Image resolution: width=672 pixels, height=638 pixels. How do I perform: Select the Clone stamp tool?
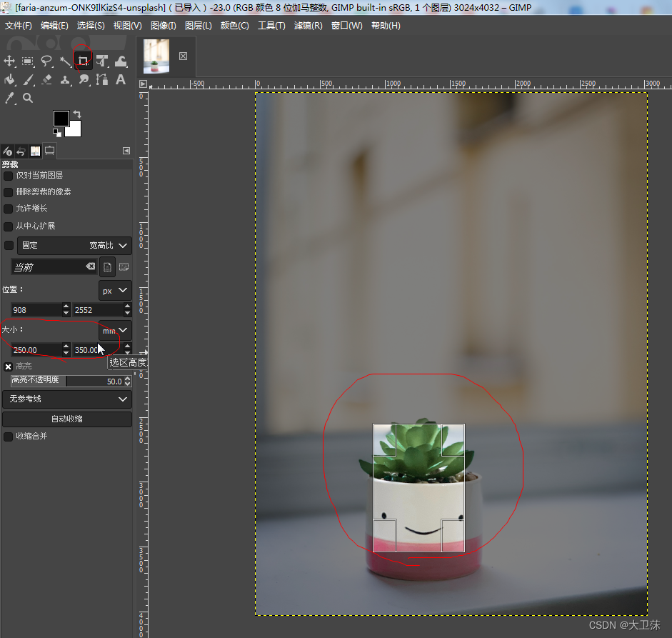65,80
